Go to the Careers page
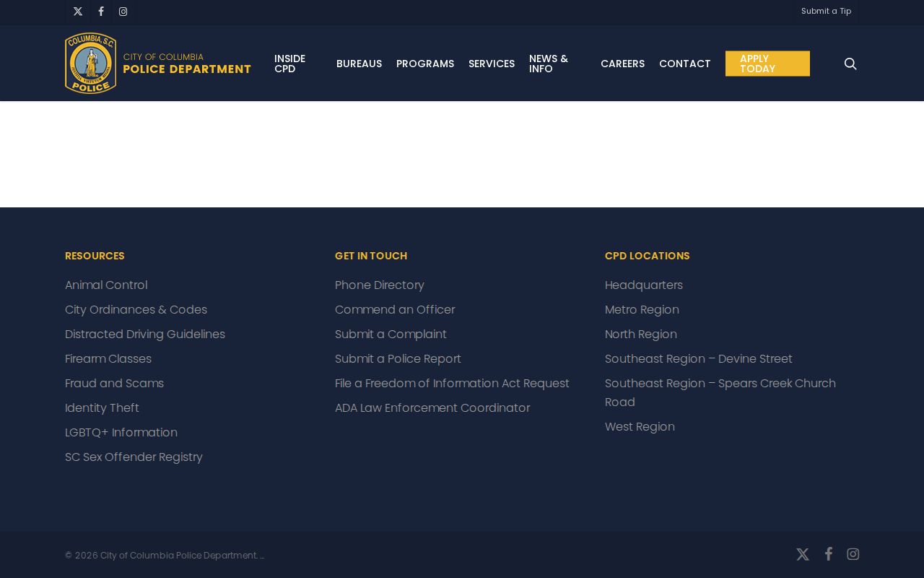924x578 pixels. (622, 64)
